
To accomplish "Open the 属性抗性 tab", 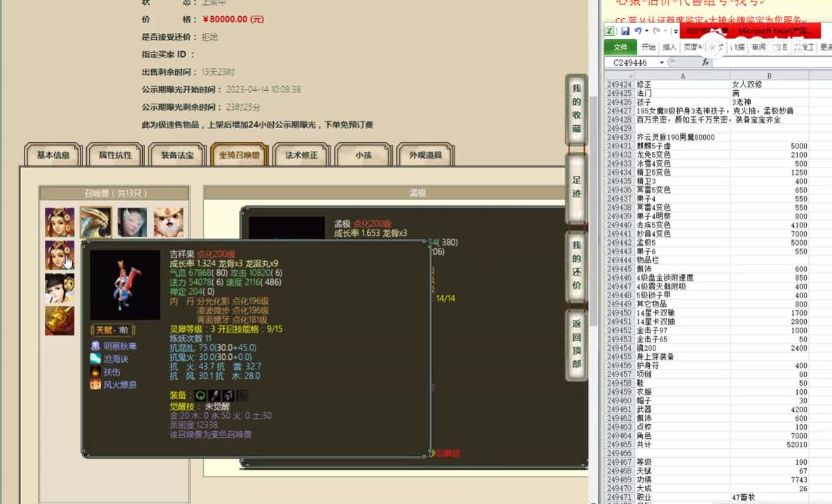I will coord(115,155).
